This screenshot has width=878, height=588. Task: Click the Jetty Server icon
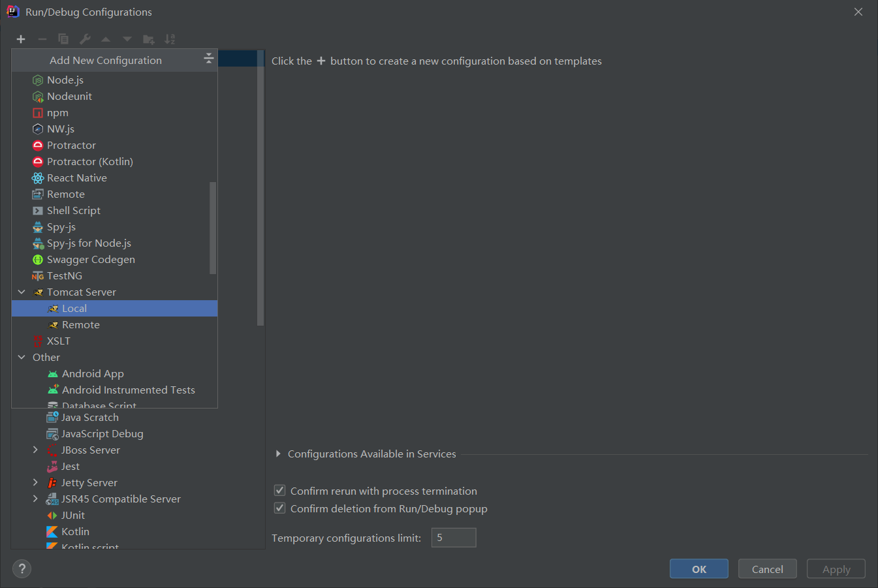coord(52,483)
